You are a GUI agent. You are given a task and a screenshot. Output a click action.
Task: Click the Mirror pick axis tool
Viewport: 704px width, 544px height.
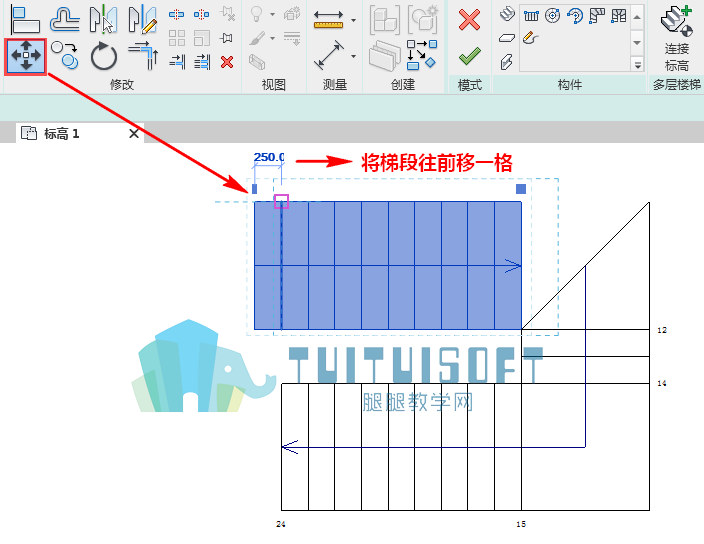click(x=103, y=19)
